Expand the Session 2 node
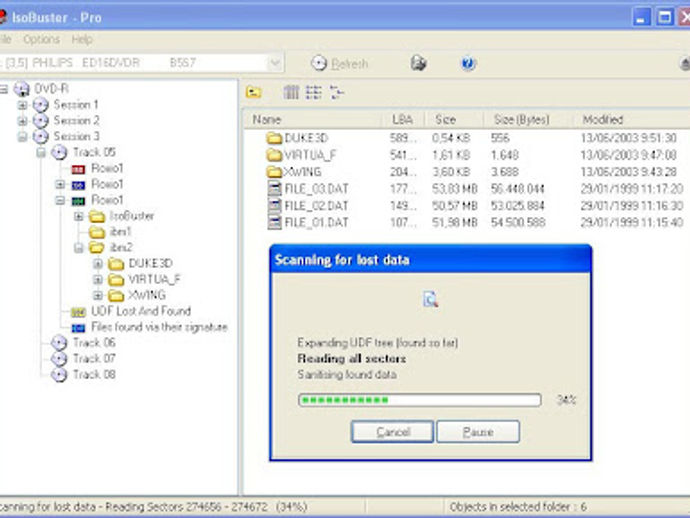This screenshot has width=690, height=518. point(22,121)
